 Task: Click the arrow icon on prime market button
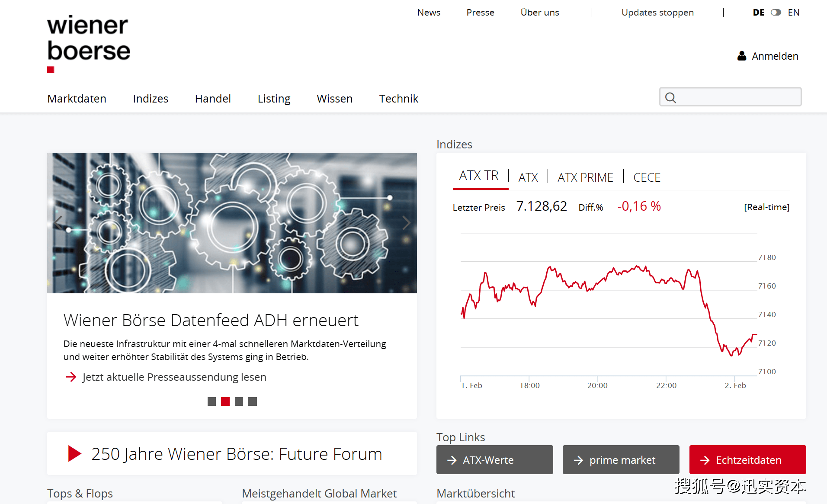click(578, 460)
